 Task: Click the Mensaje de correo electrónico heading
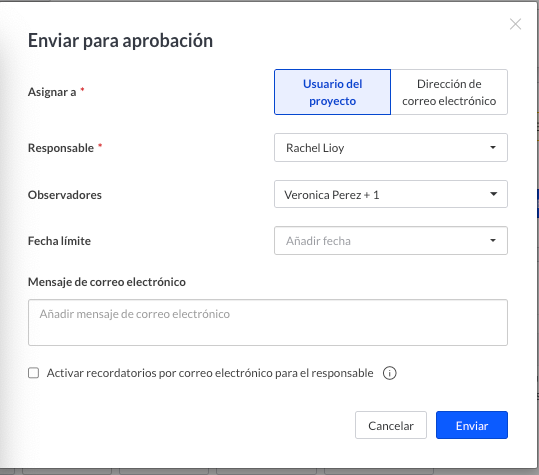tap(107, 282)
